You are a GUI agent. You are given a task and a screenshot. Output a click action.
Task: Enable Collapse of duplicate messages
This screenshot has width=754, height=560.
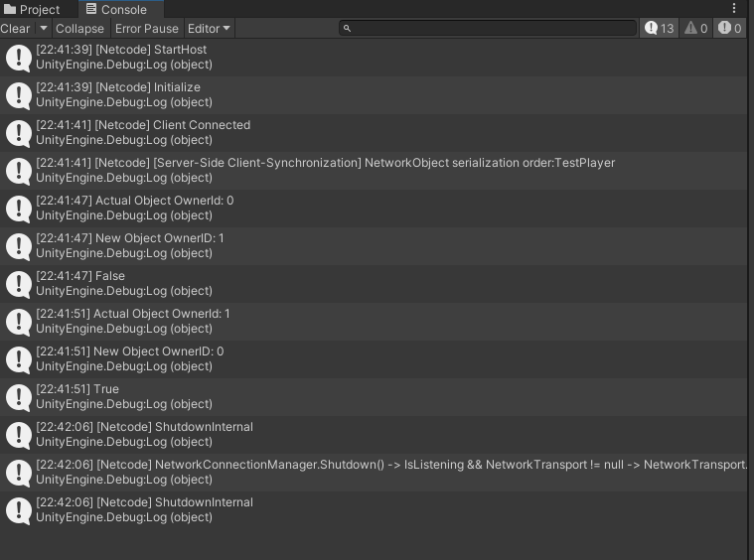click(x=79, y=29)
